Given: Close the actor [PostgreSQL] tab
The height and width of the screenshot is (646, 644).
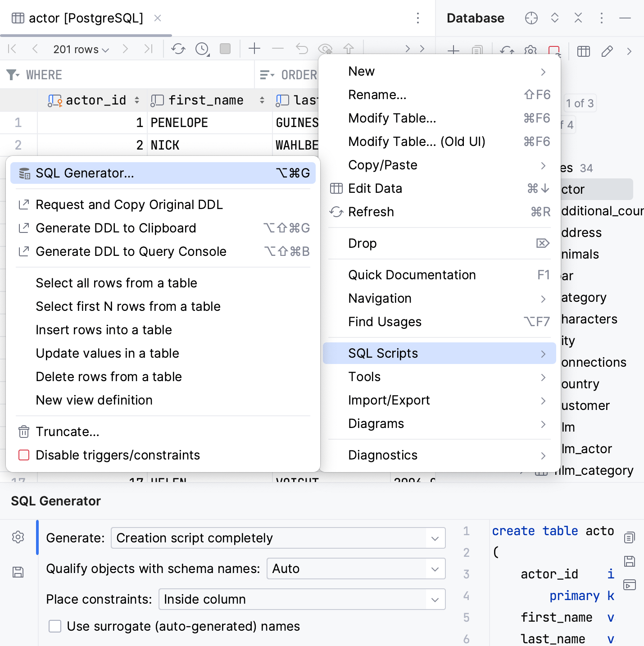Looking at the screenshot, I should tap(158, 18).
